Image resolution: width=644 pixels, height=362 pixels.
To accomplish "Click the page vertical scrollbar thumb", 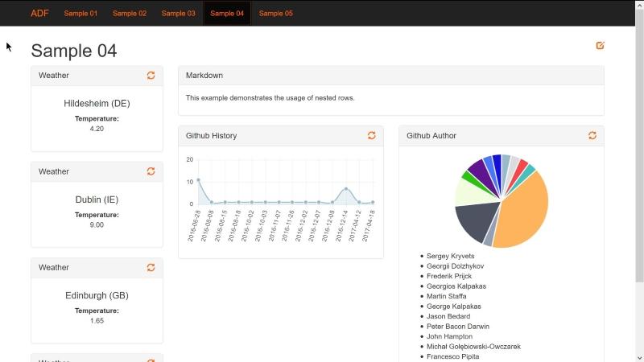I will pyautogui.click(x=639, y=146).
